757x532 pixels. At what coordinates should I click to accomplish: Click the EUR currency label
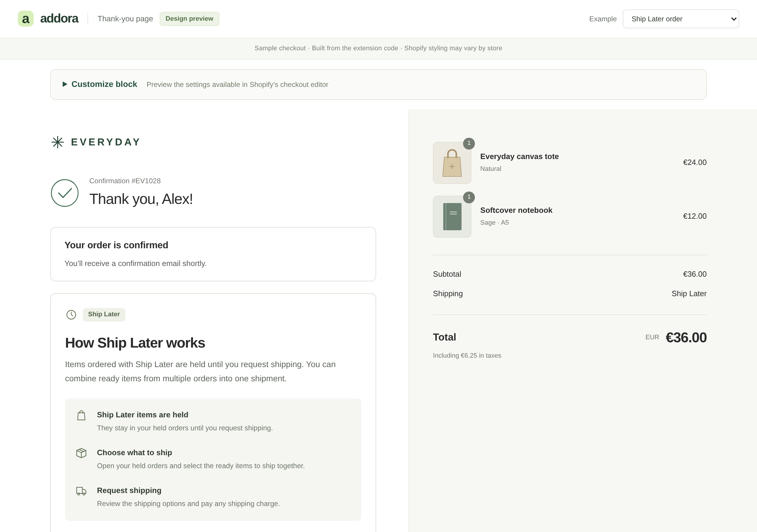pyautogui.click(x=652, y=337)
